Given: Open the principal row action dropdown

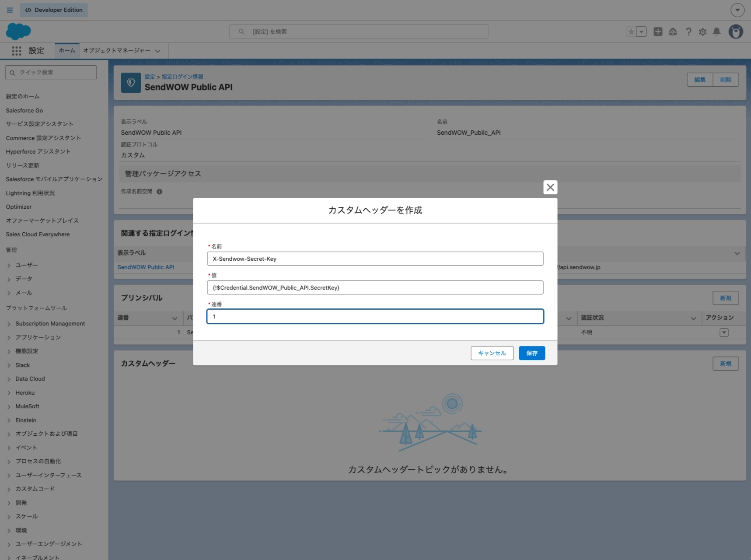Looking at the screenshot, I should tap(724, 332).
